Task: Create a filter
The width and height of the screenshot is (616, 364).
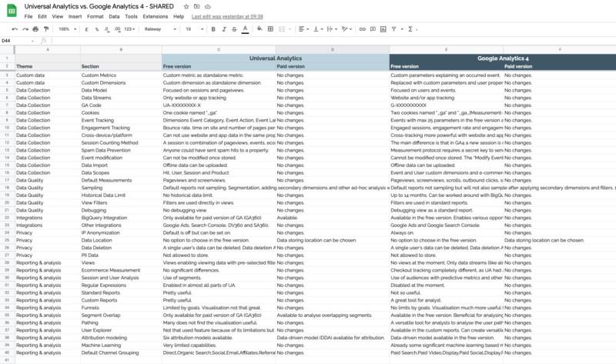Action: tap(393, 29)
